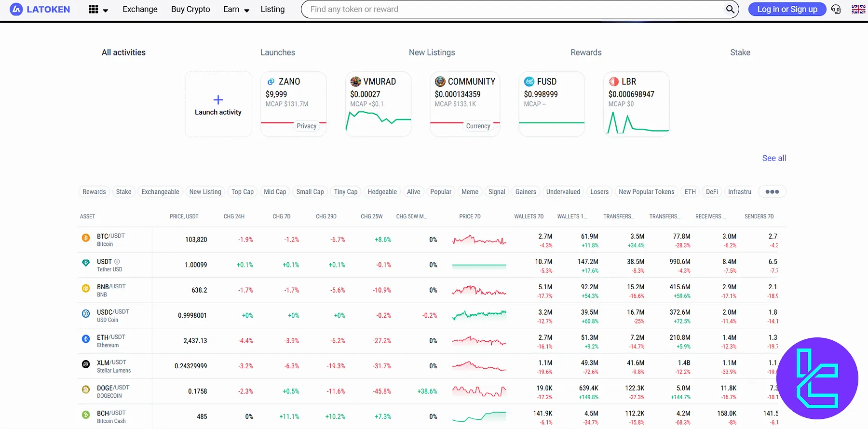
Task: Click the BCH/USDT pair name
Action: coord(111,413)
